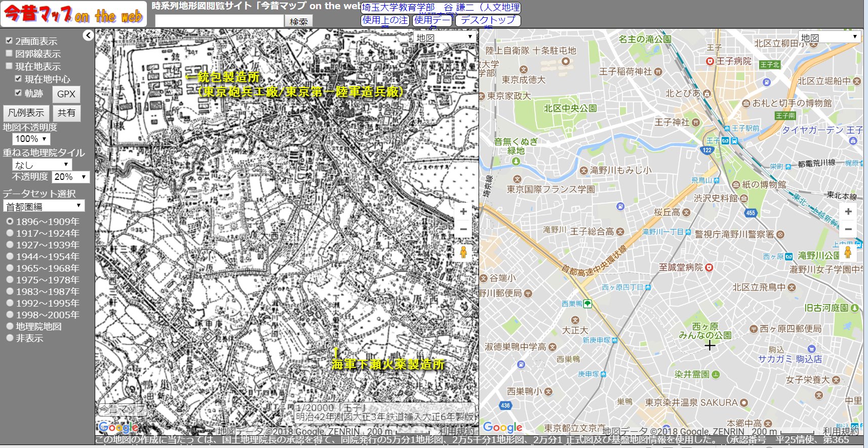Click the 東京染井温泉 SAKURA marker
868x448 pixels.
pyautogui.click(x=743, y=403)
